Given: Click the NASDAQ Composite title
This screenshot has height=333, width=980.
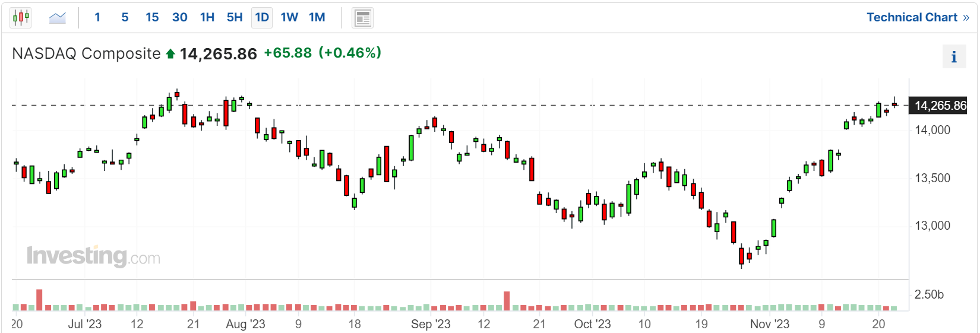Looking at the screenshot, I should click(86, 53).
